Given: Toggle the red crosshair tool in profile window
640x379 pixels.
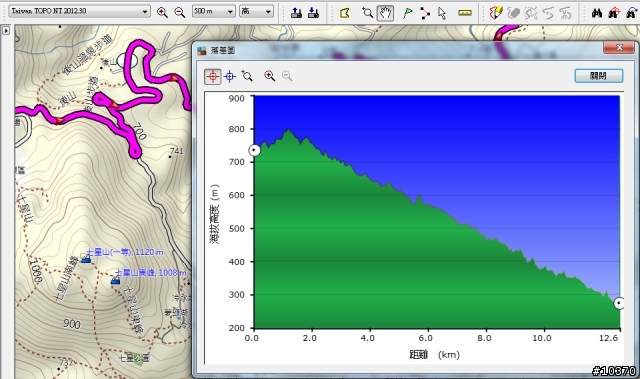Looking at the screenshot, I should [x=213, y=76].
